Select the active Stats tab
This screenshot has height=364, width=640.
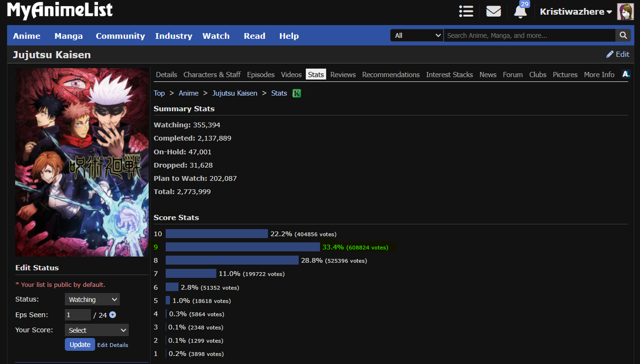coord(316,74)
